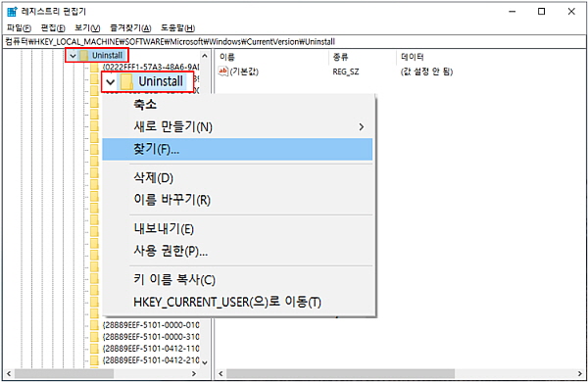Select the {0222FFF1-57A3-48A6 registry key
The image size is (588, 382).
coord(150,68)
